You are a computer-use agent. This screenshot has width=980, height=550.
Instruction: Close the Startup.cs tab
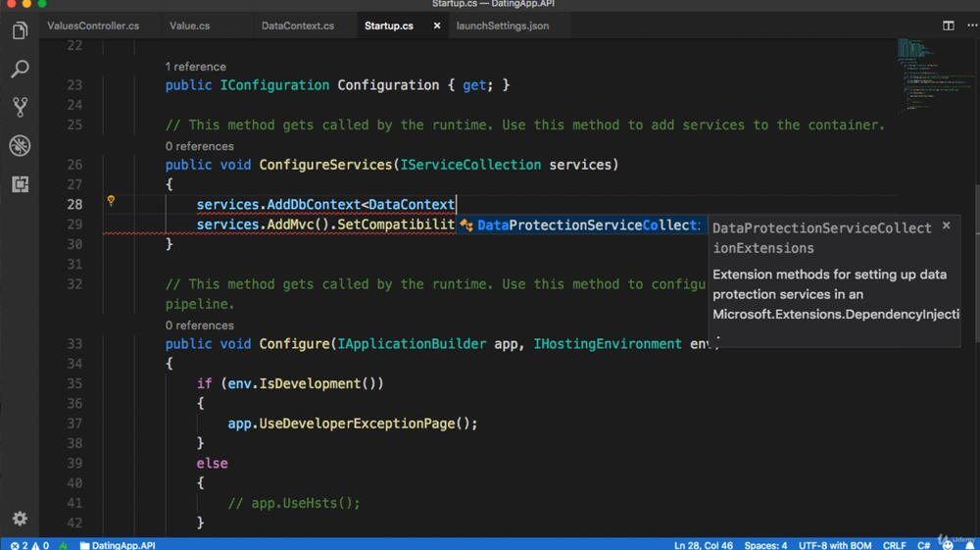coord(437,25)
